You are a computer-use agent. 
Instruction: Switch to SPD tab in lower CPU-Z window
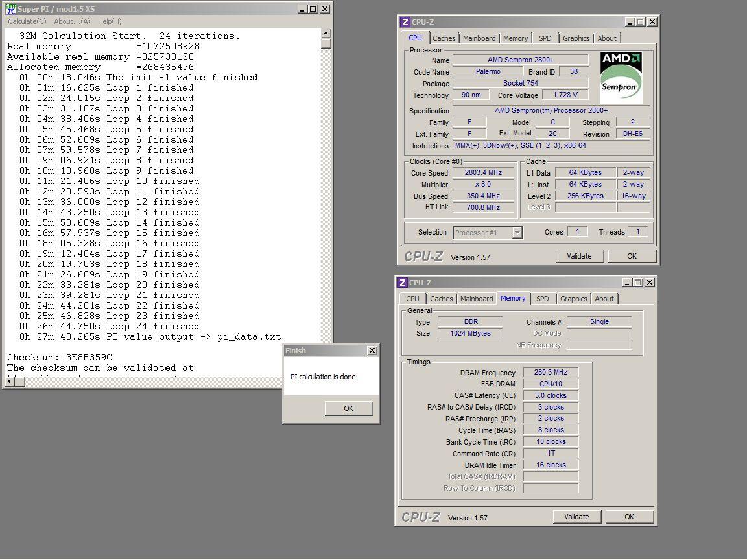click(x=543, y=299)
